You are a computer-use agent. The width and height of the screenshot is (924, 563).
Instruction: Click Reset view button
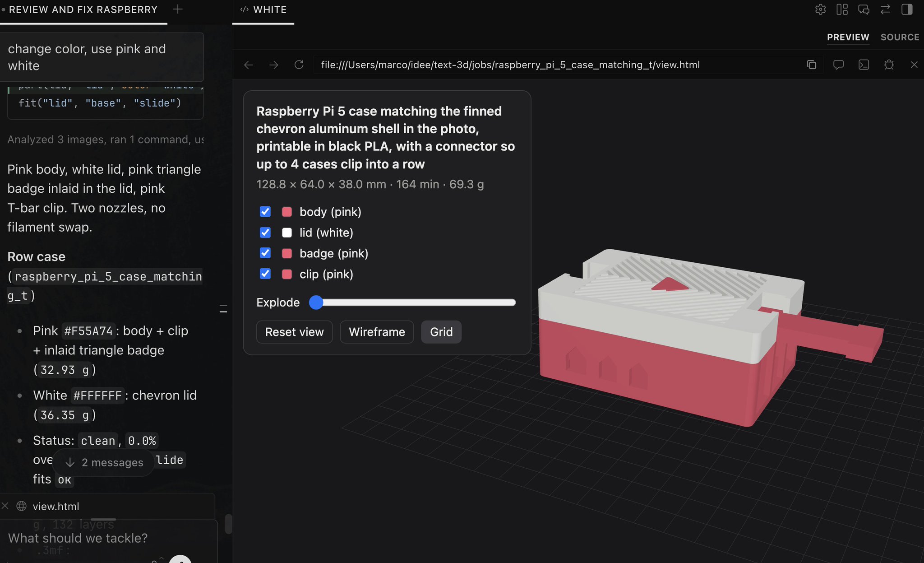click(295, 332)
